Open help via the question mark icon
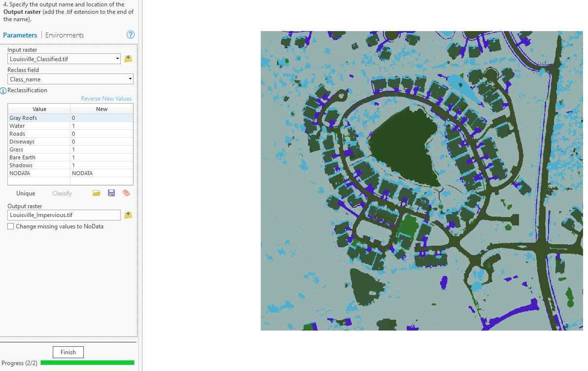This screenshot has width=588, height=371. (x=130, y=35)
